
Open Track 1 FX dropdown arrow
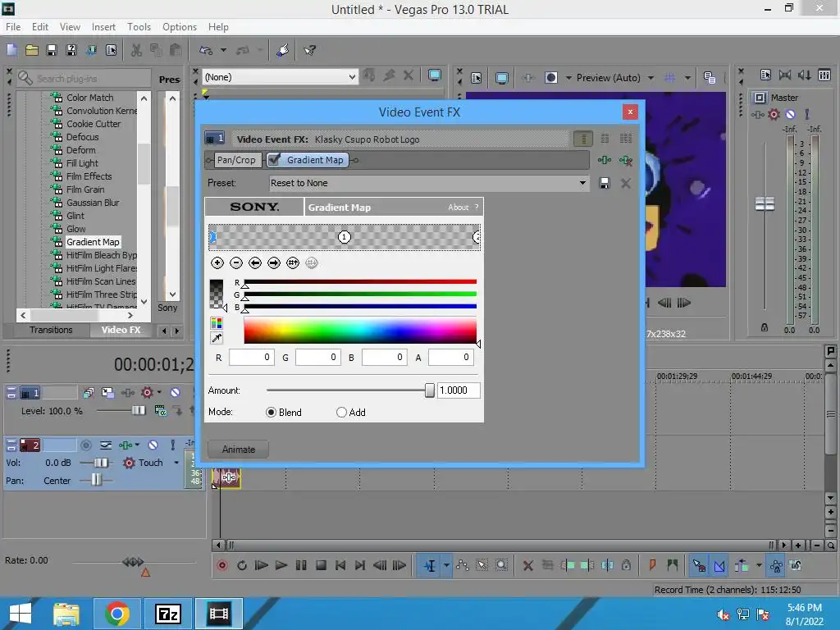(159, 393)
